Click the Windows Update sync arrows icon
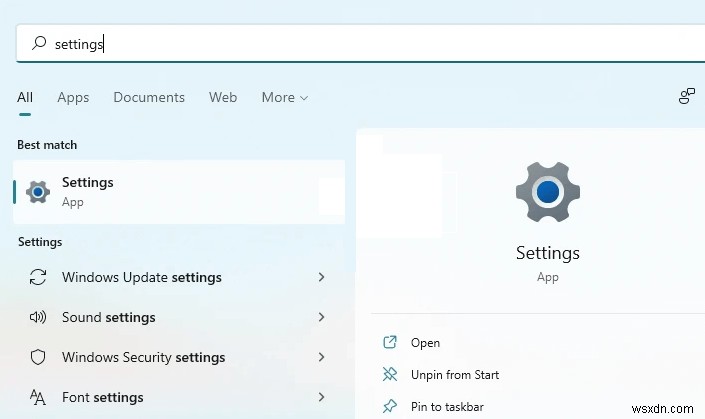 click(38, 277)
